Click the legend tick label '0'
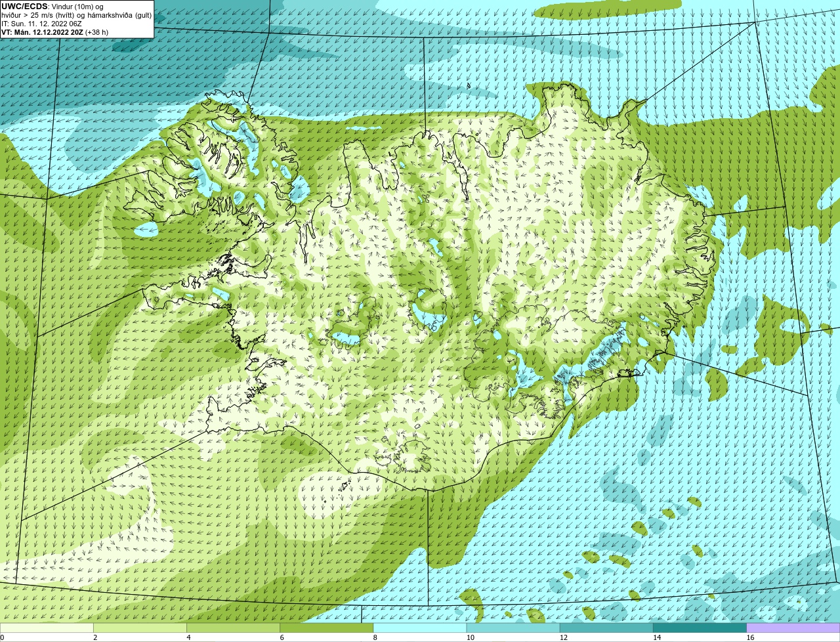Image resolution: width=840 pixels, height=642 pixels. point(2,637)
